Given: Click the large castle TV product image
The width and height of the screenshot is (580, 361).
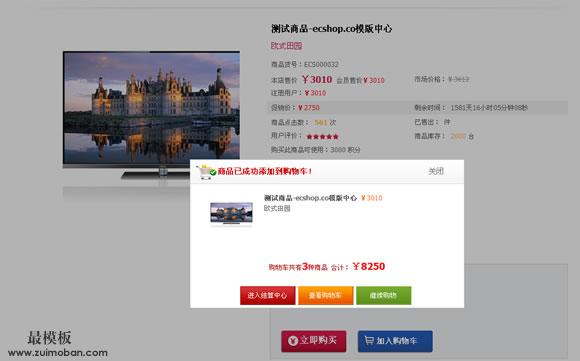Looking at the screenshot, I should pos(151,115).
